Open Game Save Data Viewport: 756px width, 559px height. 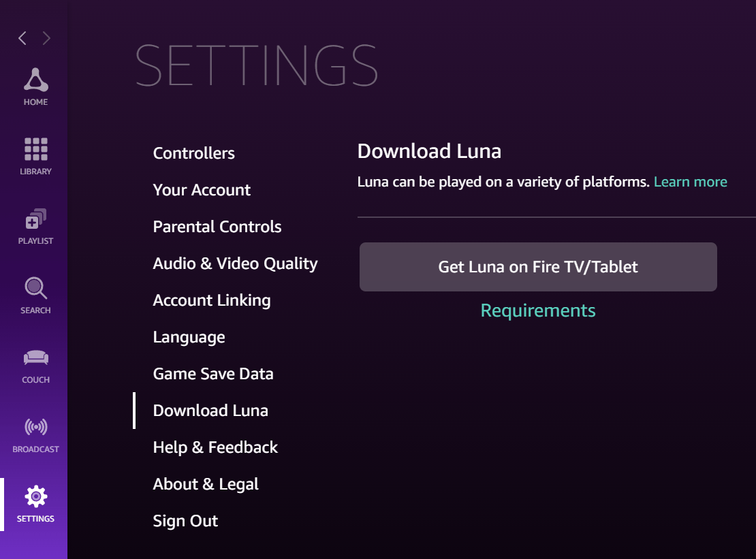coord(213,373)
